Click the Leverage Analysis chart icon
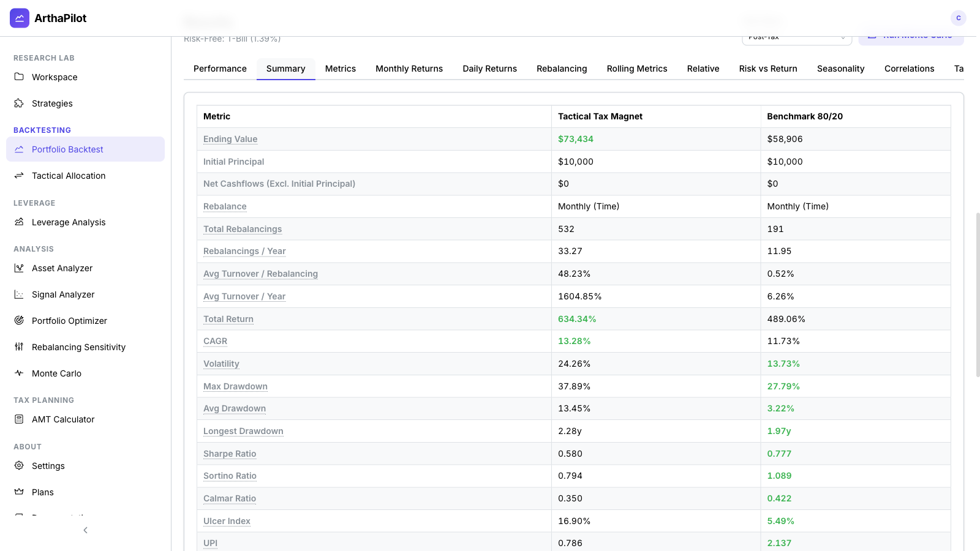The width and height of the screenshot is (980, 551). [x=19, y=222]
